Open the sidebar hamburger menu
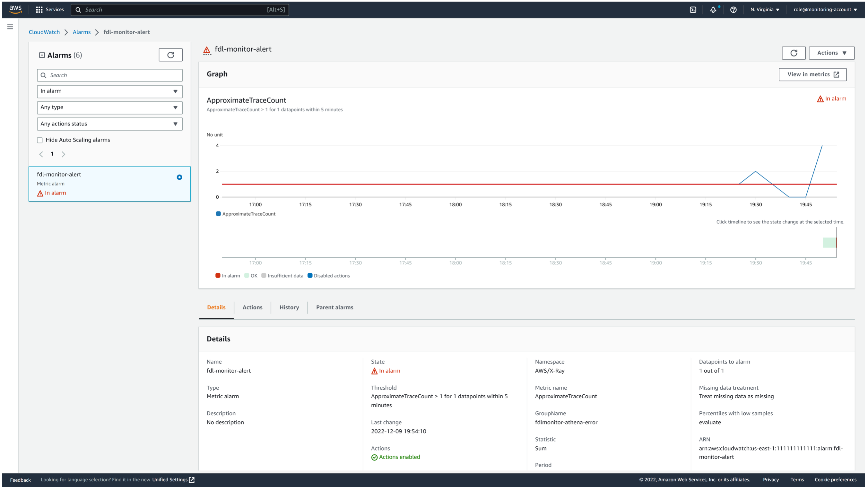This screenshot has height=491, width=868. pos(10,27)
